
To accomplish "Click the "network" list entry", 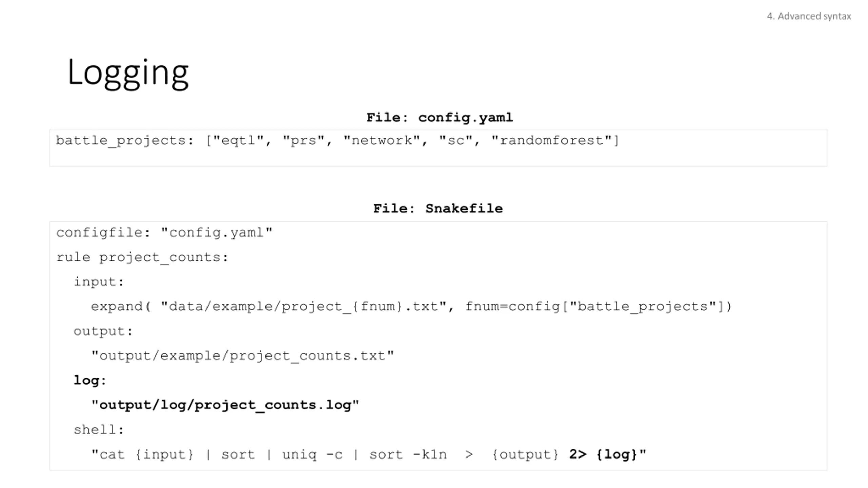I will coord(381,141).
